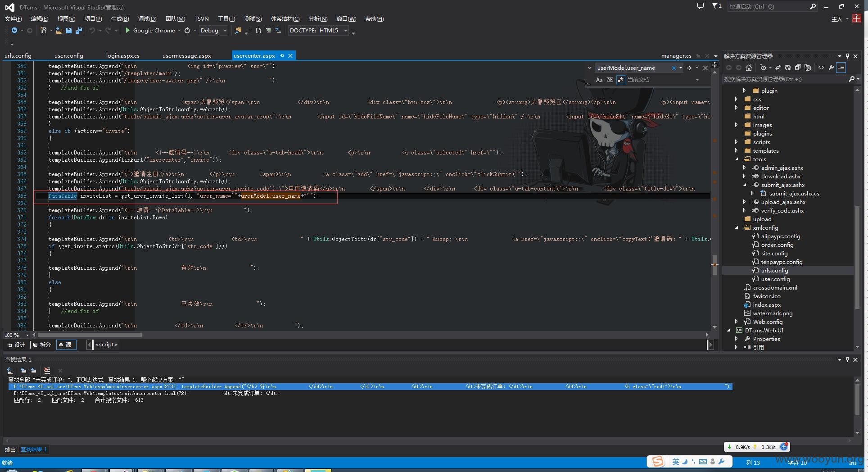Viewport: 868px width, 472px height.
Task: Switch to the login.aspx.cs tab
Action: coord(123,56)
